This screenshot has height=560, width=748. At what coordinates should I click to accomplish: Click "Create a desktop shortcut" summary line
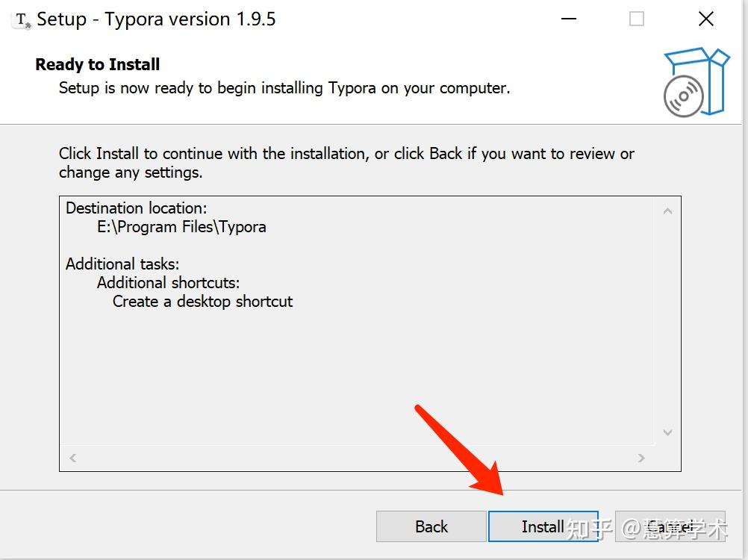pos(202,301)
